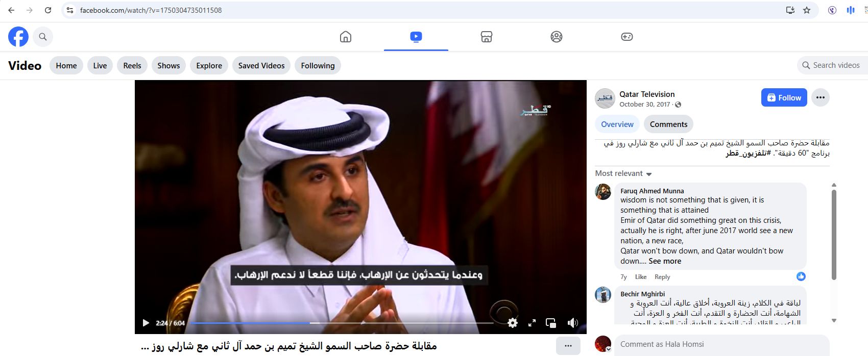The height and width of the screenshot is (356, 868).
Task: Switch to the Comments tab
Action: [668, 124]
